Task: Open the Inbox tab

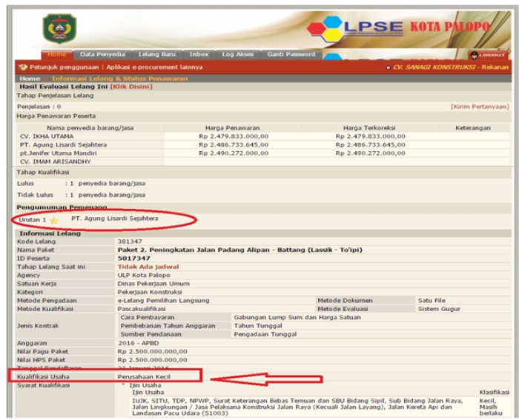Action: [x=199, y=54]
